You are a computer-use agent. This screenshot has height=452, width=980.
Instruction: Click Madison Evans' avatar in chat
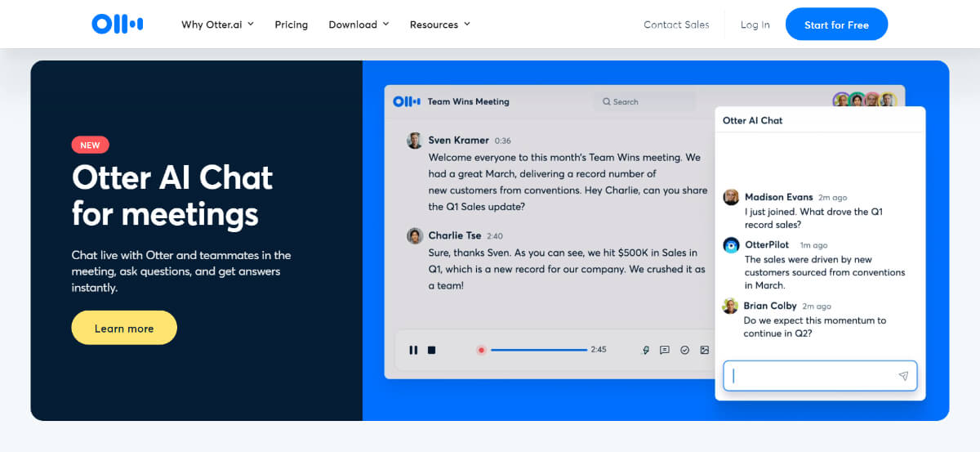click(x=731, y=197)
